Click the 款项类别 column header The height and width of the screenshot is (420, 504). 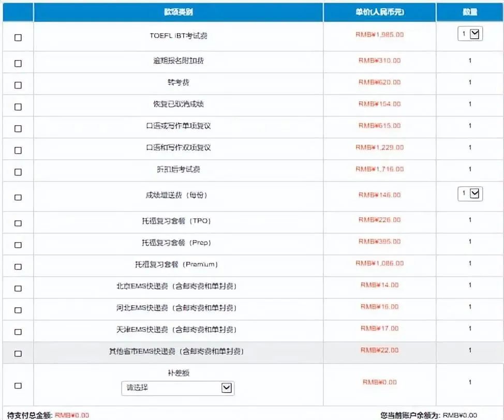(x=179, y=12)
